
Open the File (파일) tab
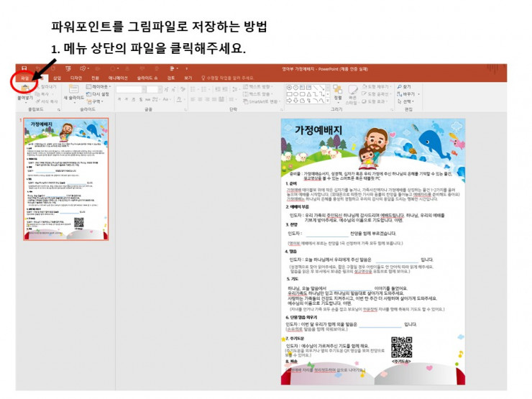point(25,78)
